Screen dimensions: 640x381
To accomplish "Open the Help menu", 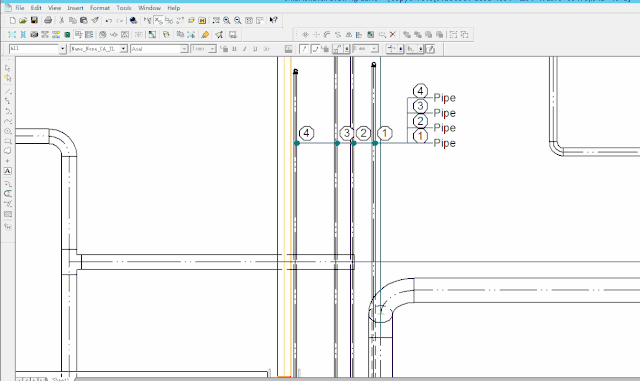I will pyautogui.click(x=173, y=8).
